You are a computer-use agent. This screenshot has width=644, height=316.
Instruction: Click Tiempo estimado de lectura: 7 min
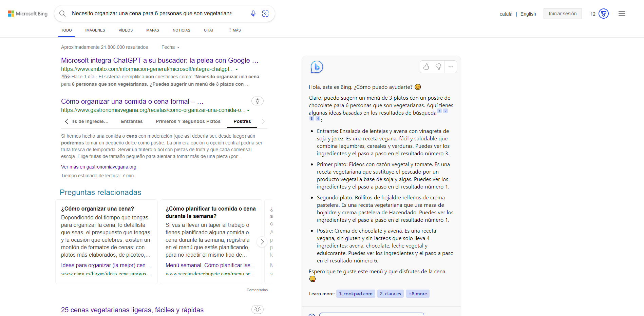[x=97, y=176]
